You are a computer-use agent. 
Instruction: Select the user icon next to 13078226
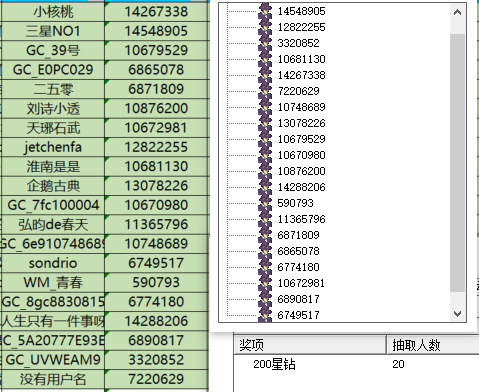pos(265,123)
